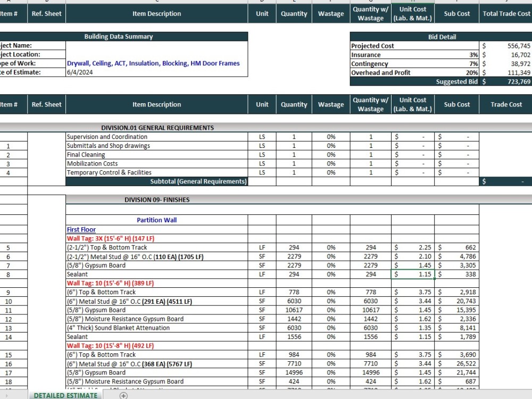Click the Item Description column header

click(156, 13)
